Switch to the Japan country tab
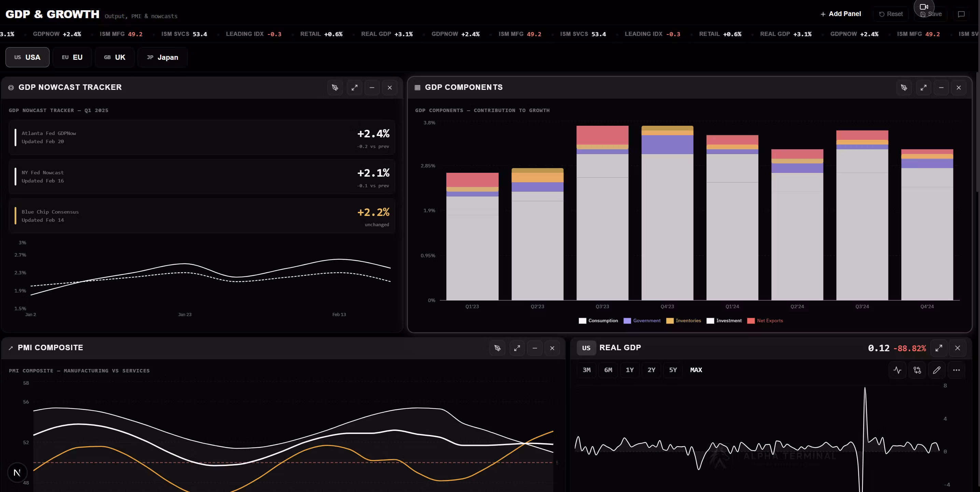Viewport: 980px width, 492px height. click(x=163, y=57)
